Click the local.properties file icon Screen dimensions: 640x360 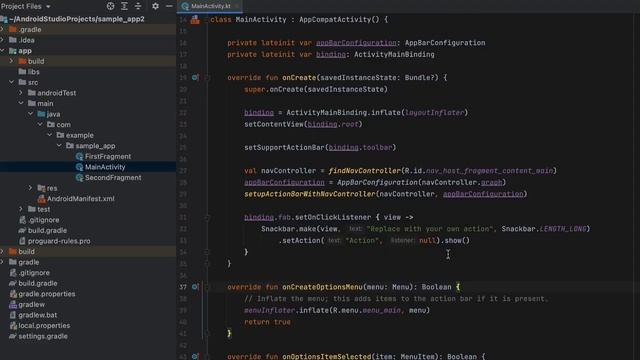point(13,326)
